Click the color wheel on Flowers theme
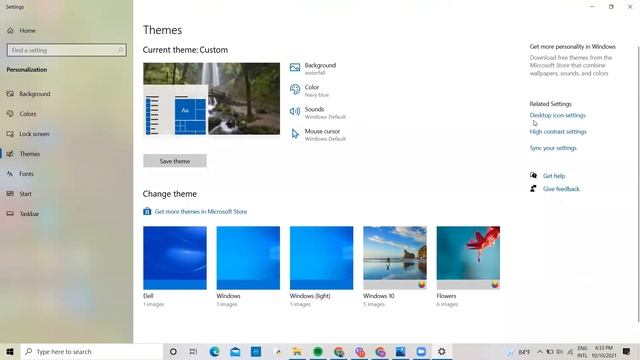 [x=495, y=284]
